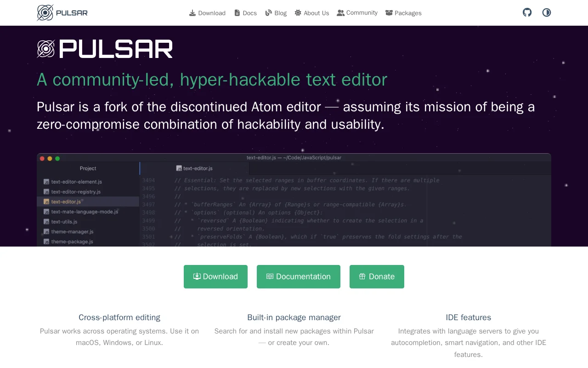Click the green Download button
The width and height of the screenshot is (588, 368).
click(x=215, y=276)
